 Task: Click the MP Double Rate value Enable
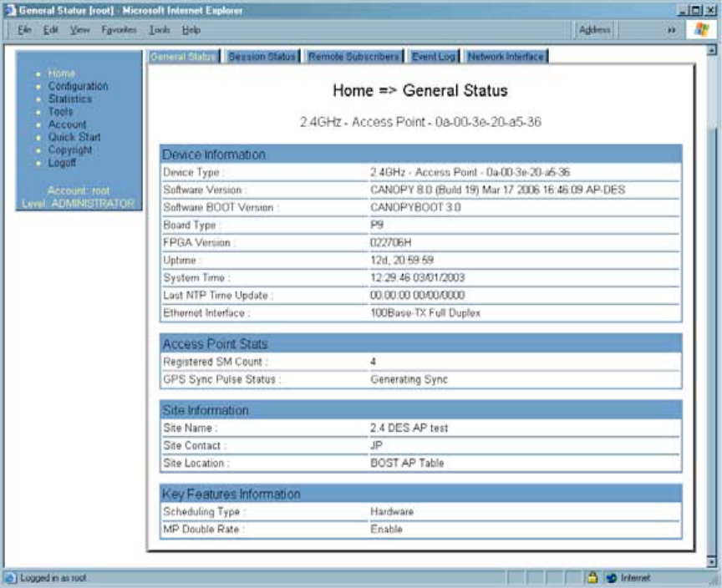(x=386, y=529)
